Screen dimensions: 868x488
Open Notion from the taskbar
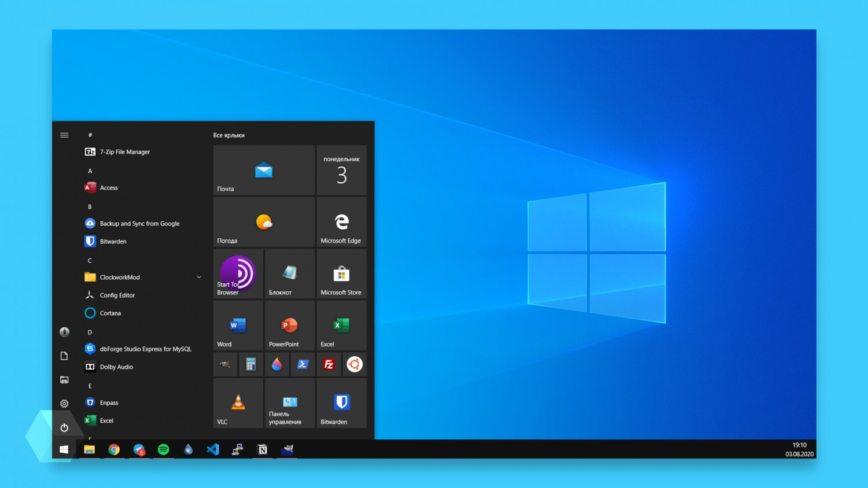[x=263, y=449]
